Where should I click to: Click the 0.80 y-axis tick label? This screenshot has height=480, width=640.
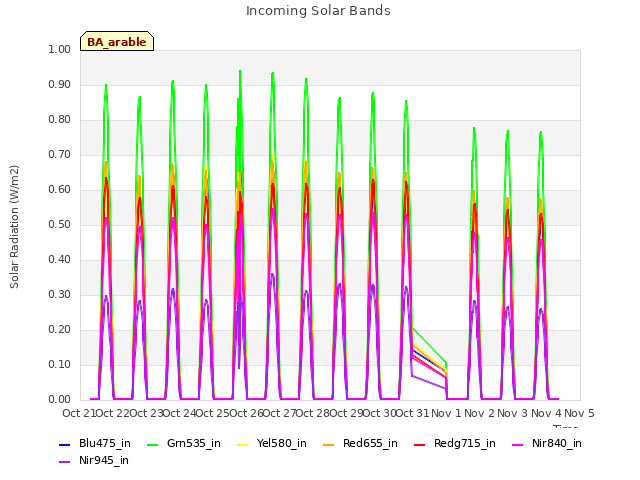60,120
